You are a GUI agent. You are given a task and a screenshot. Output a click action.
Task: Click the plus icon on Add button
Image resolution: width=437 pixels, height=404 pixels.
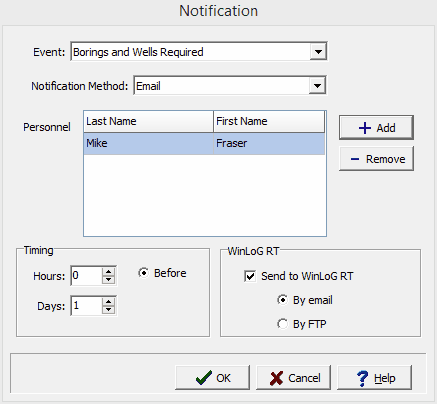pos(365,128)
